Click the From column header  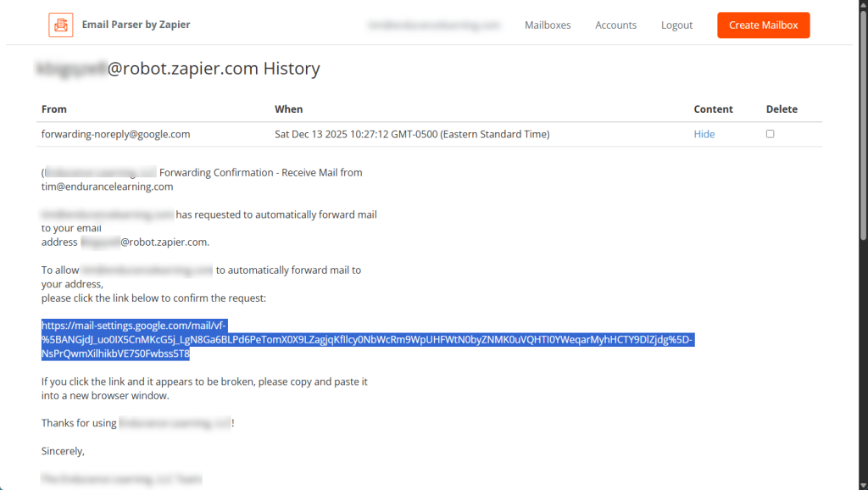point(53,109)
